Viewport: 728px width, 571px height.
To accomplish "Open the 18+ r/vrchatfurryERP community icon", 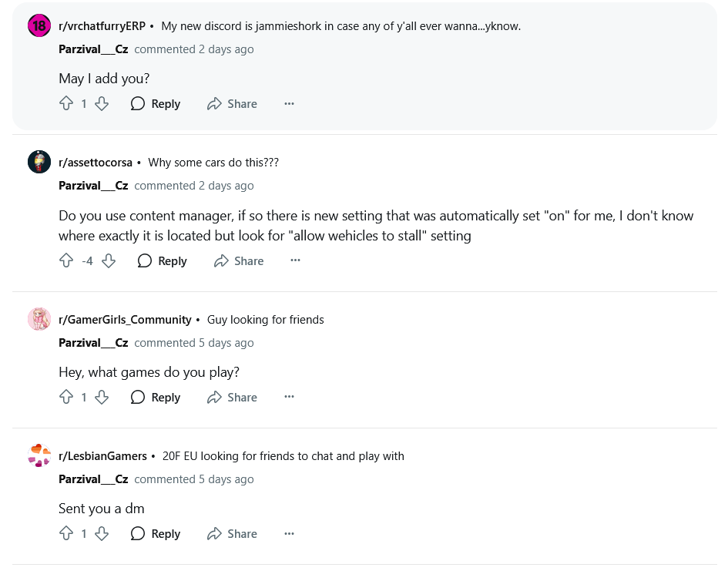I will pyautogui.click(x=39, y=26).
